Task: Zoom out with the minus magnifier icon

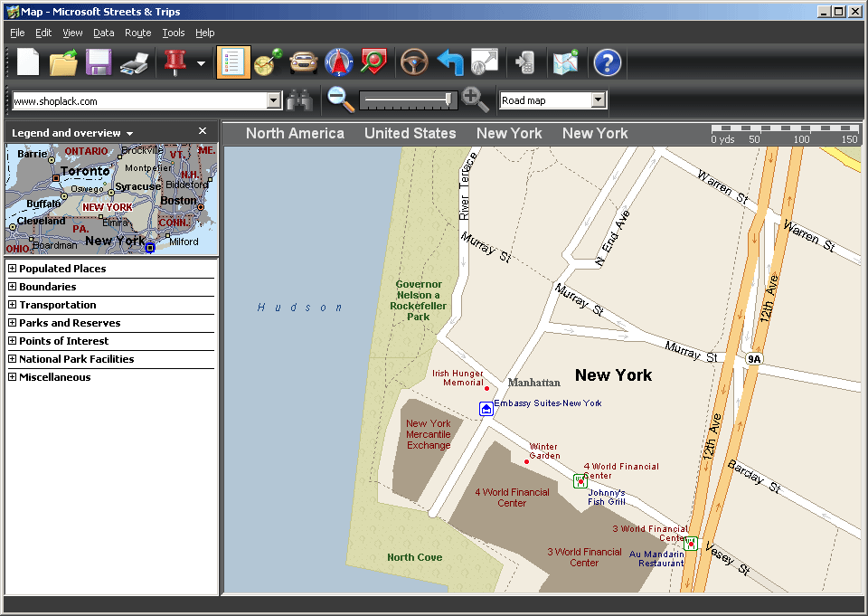Action: [341, 100]
